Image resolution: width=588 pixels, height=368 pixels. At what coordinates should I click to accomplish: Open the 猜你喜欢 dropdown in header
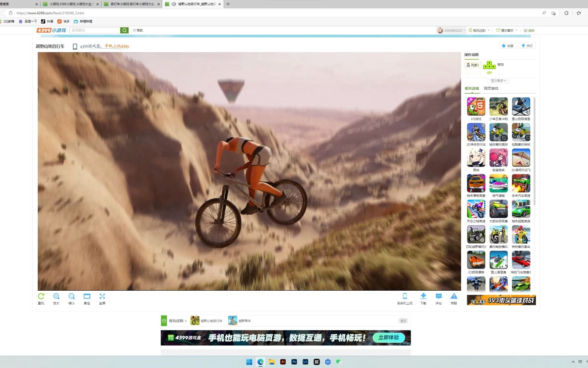[x=507, y=30]
